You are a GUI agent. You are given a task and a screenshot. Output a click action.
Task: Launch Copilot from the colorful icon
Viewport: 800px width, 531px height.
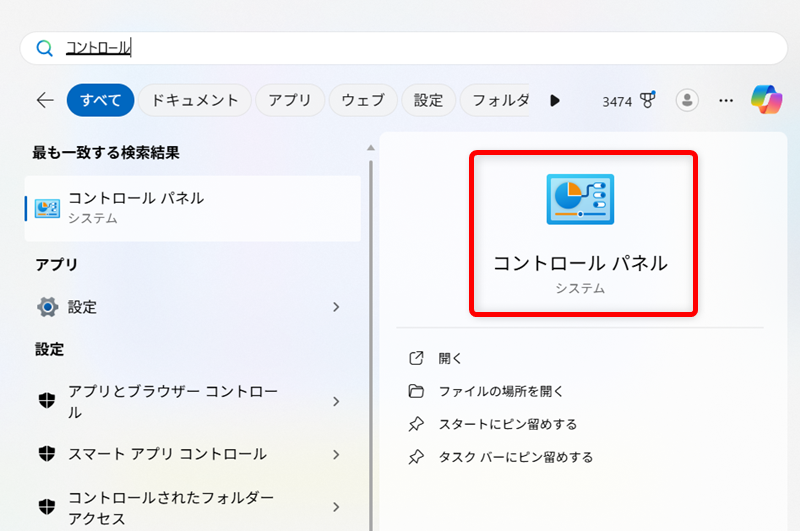(x=766, y=99)
